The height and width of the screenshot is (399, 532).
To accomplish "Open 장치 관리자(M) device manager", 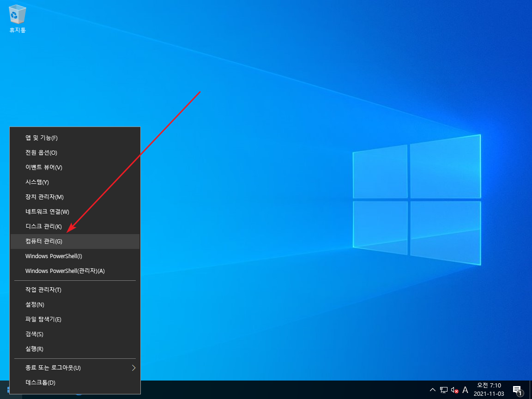I will (75, 197).
